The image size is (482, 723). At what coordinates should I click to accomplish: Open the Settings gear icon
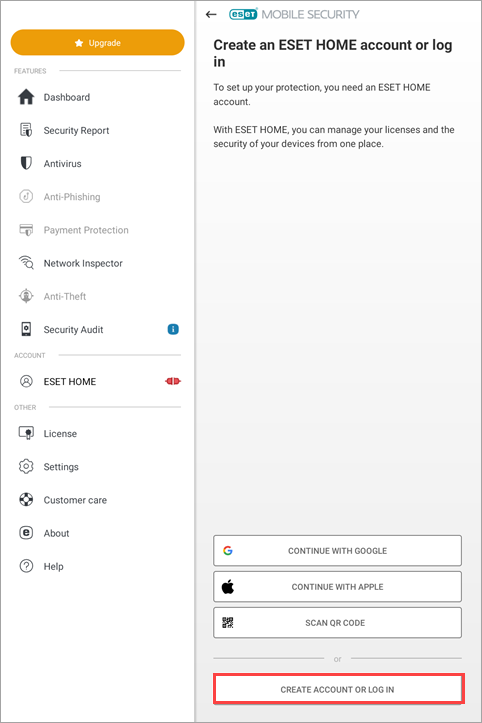tap(26, 467)
